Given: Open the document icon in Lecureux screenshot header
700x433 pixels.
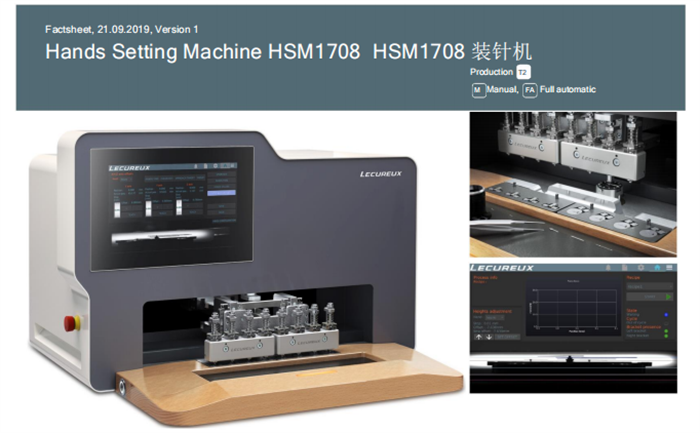Looking at the screenshot, I should coord(625,267).
